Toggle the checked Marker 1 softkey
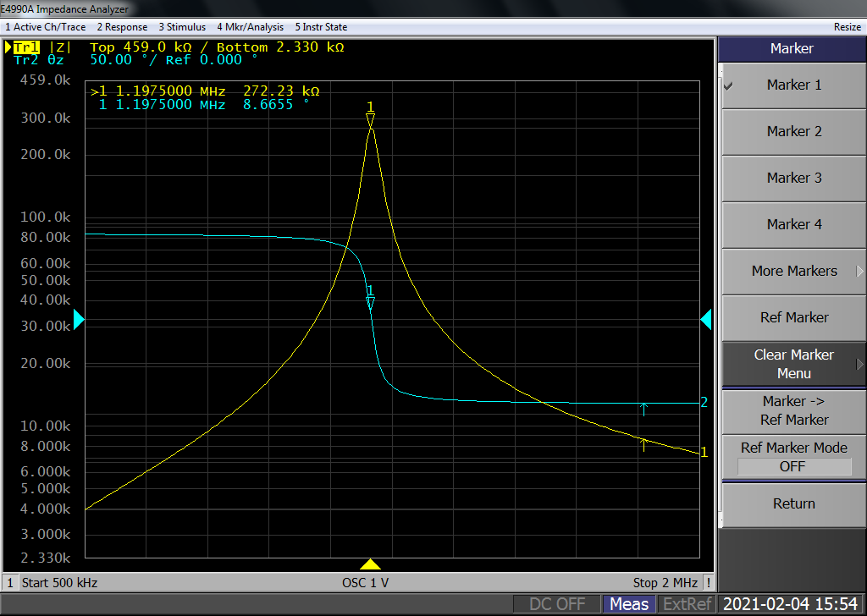 coord(792,85)
